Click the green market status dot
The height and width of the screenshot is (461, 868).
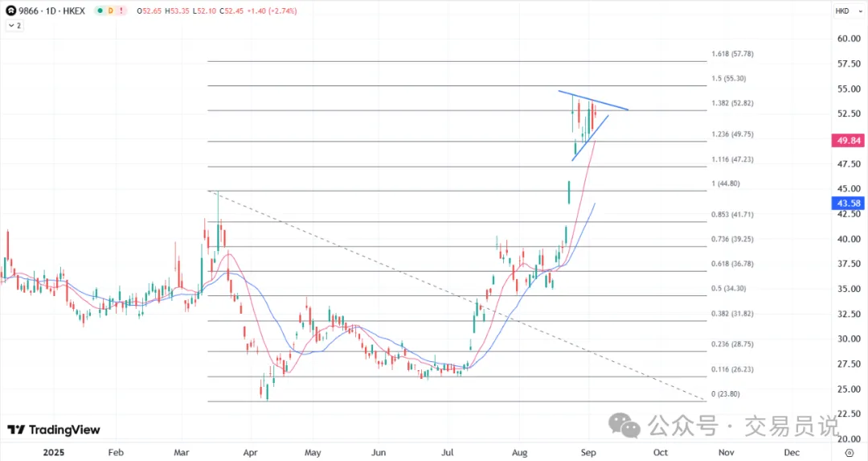point(99,11)
